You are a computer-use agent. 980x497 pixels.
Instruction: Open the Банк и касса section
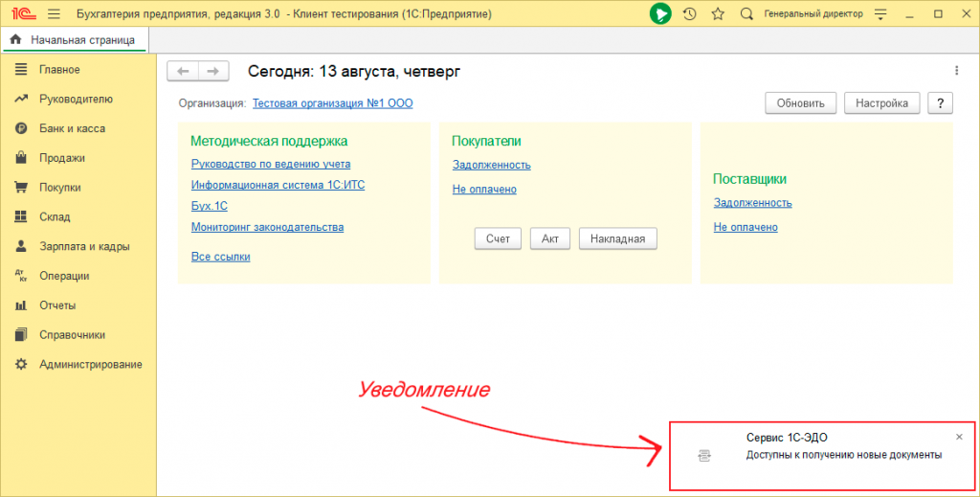[72, 128]
